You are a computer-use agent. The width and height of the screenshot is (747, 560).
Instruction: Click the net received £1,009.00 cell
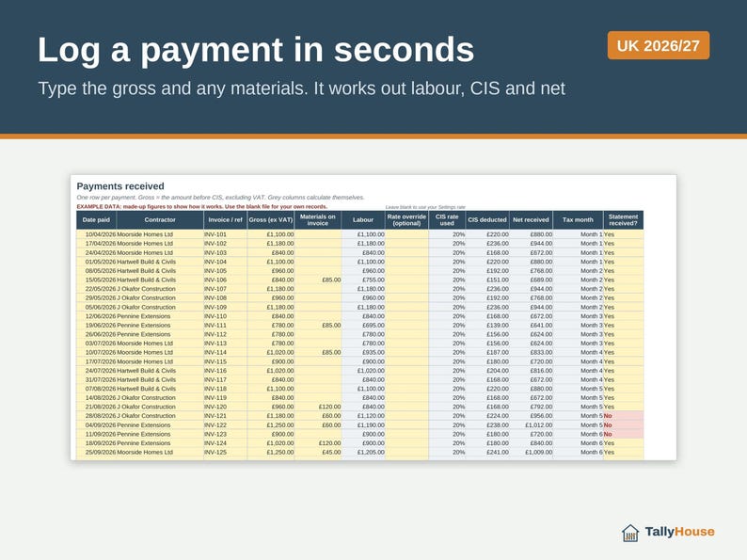point(532,452)
